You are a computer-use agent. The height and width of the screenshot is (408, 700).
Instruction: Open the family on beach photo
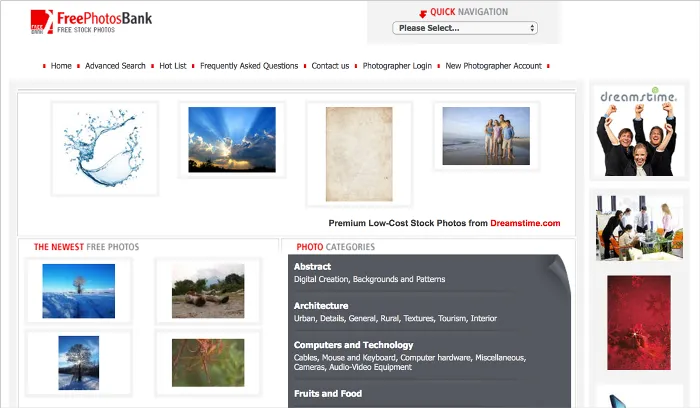click(x=486, y=136)
